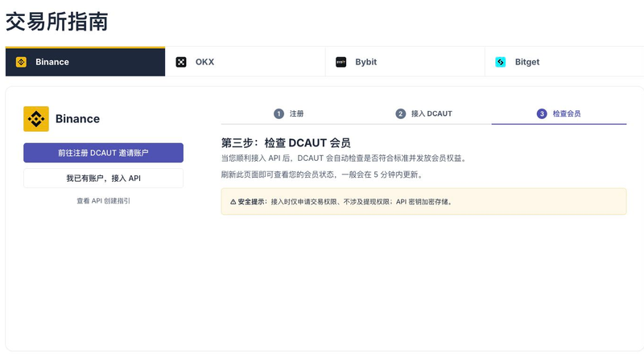
Task: Click 前往注册 DCAUT 邀请账户 button
Action: click(104, 153)
